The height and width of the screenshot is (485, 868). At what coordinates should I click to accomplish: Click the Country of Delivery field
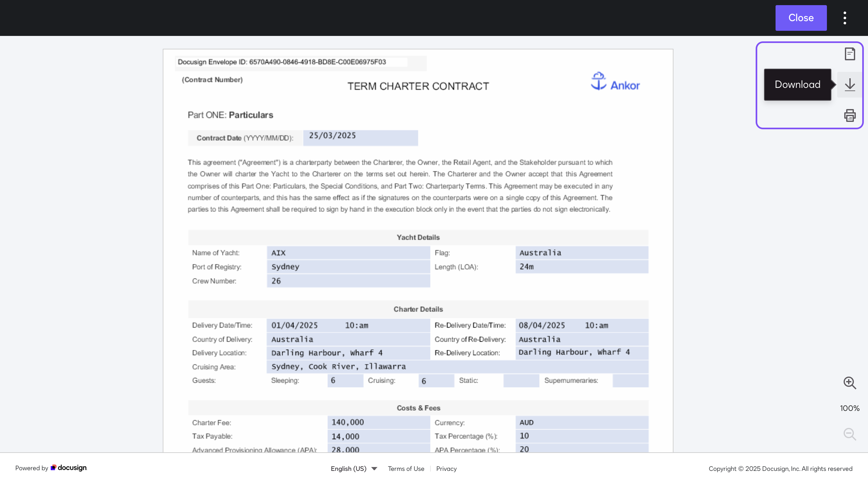click(348, 339)
